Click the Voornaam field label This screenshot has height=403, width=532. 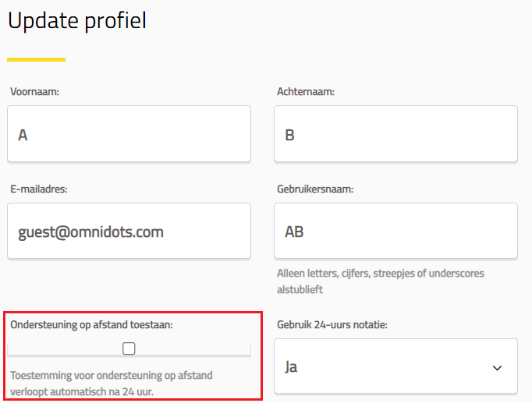[35, 92]
